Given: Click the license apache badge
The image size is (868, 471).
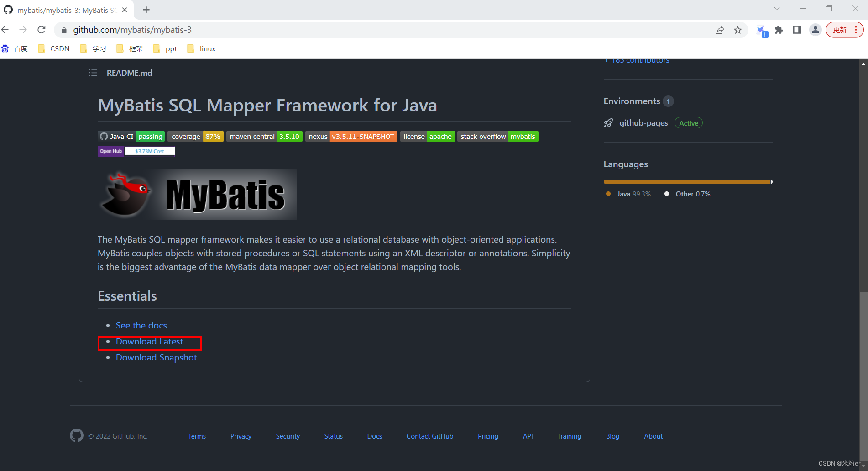Looking at the screenshot, I should pyautogui.click(x=428, y=136).
